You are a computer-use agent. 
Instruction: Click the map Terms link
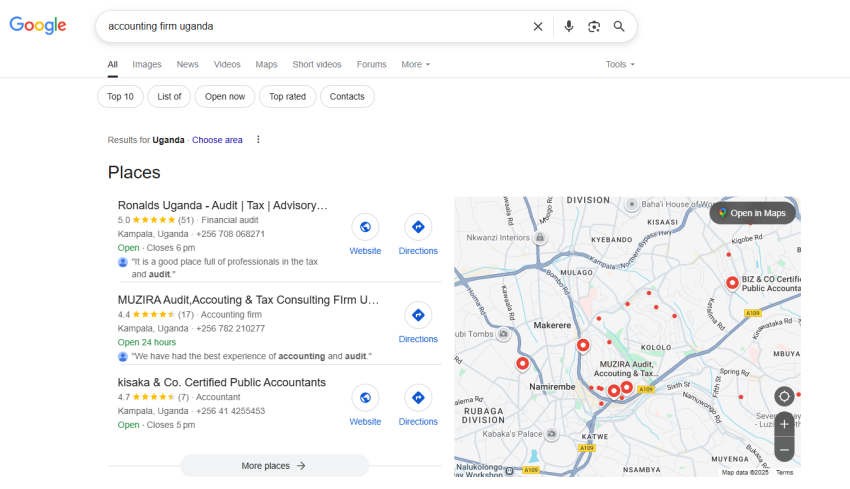coord(784,472)
